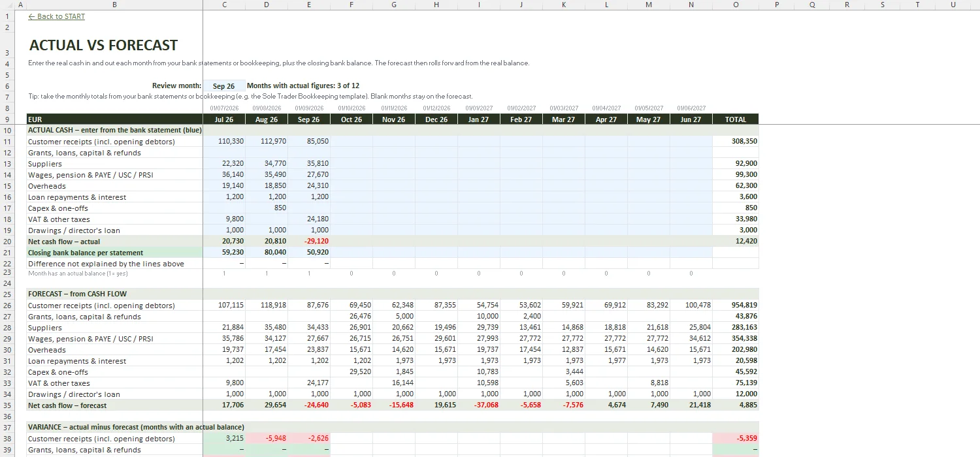Select variance value -5,948

267,439
